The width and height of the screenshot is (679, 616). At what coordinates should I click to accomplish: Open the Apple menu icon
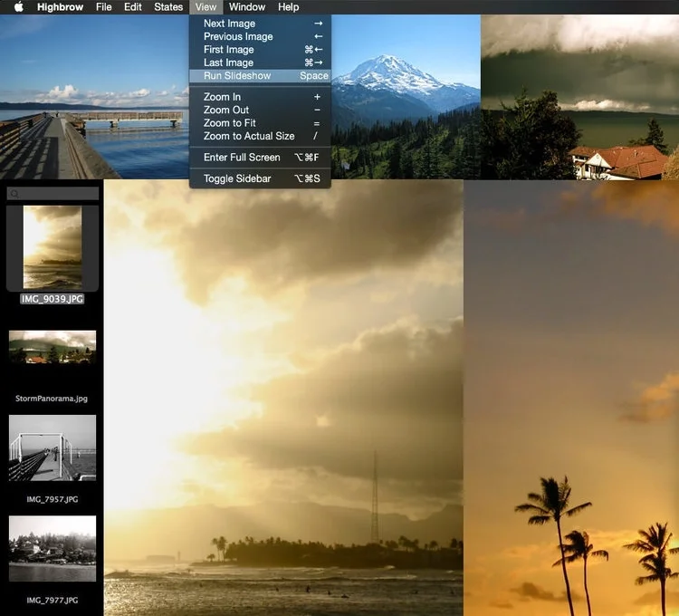coord(18,7)
